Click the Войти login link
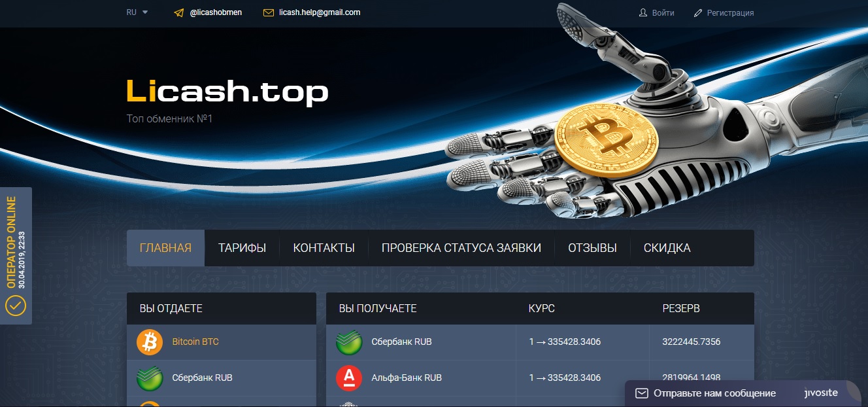This screenshot has height=407, width=868. 663,12
